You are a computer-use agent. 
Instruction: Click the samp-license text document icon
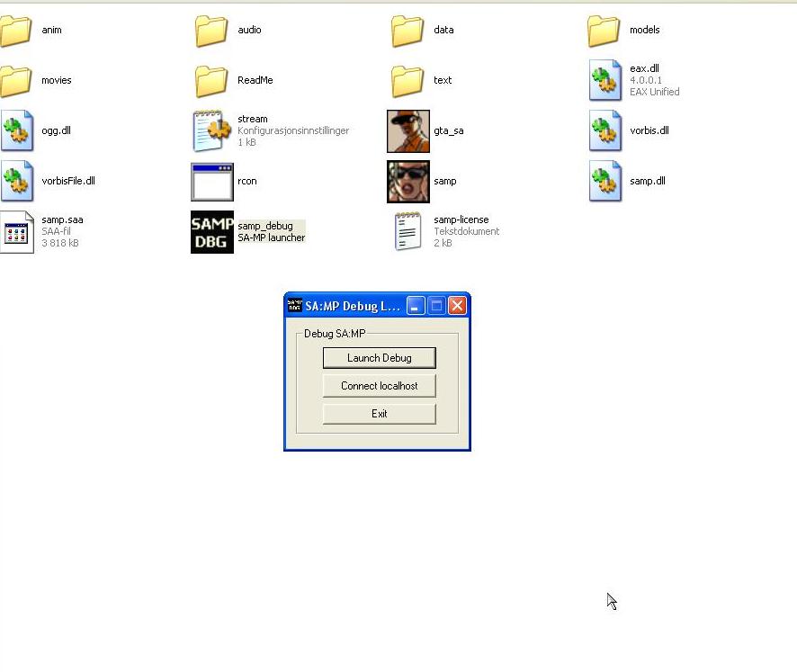click(408, 231)
